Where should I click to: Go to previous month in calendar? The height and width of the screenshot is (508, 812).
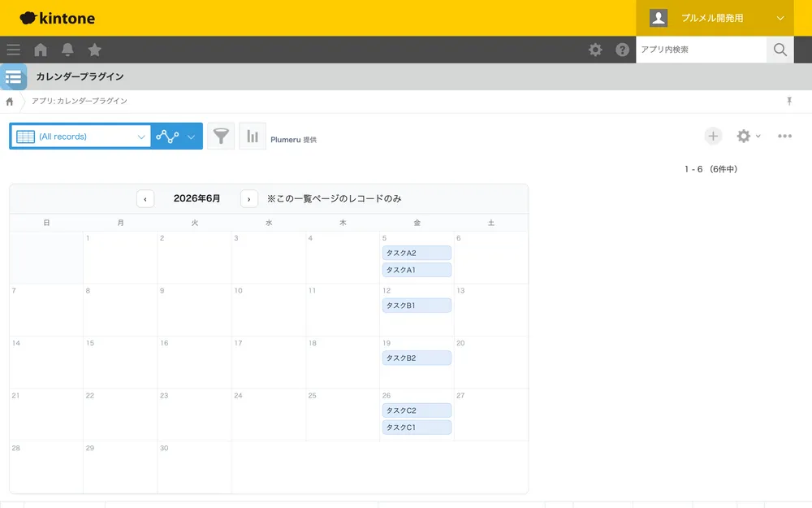pos(145,198)
